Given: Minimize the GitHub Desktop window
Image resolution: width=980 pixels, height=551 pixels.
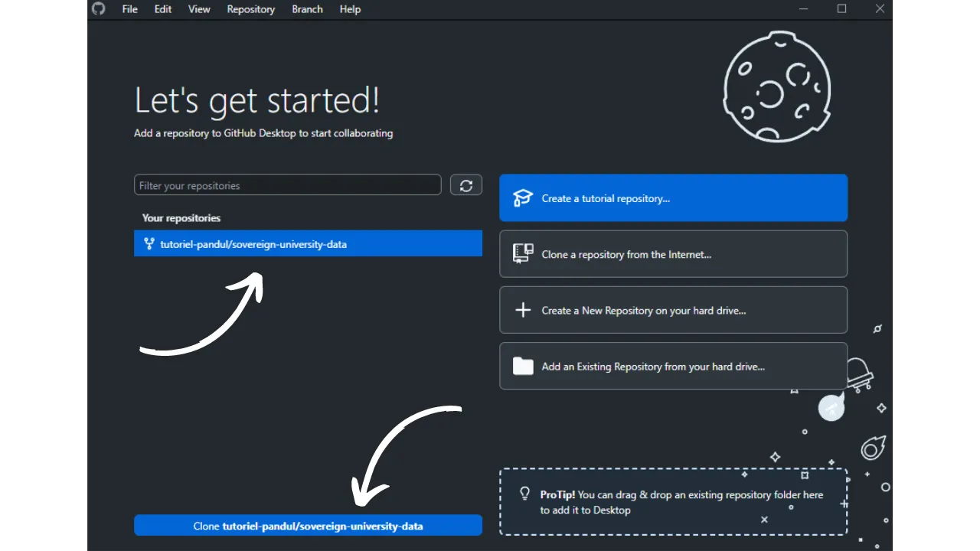Looking at the screenshot, I should click(x=804, y=9).
